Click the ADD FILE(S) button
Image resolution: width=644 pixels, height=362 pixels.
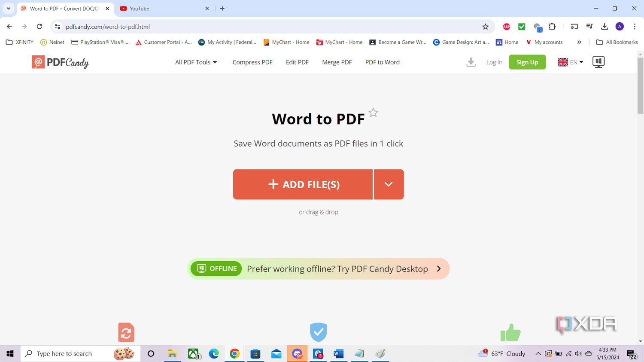point(303,184)
